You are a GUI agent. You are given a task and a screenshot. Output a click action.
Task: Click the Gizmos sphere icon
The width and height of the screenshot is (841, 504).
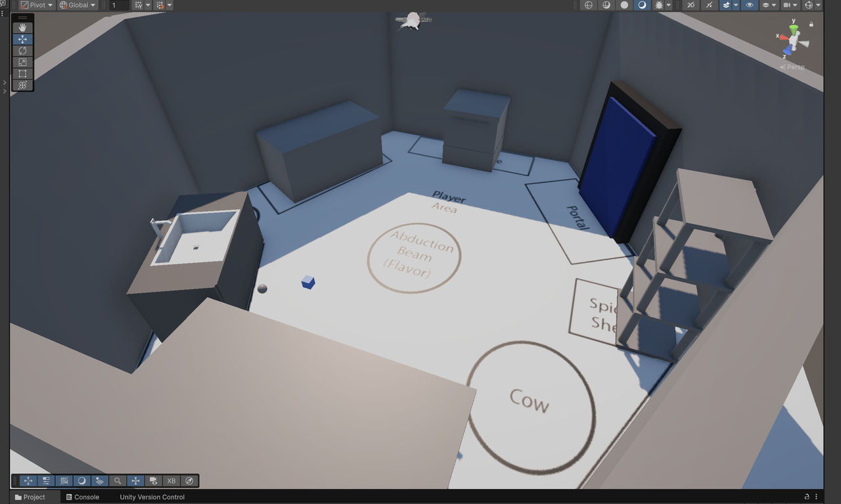click(809, 5)
